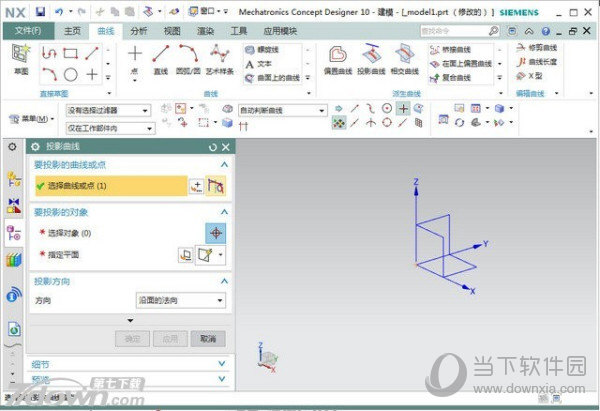Click the Undo arrow in the quick access bar
This screenshot has width=600, height=411.
tap(59, 12)
